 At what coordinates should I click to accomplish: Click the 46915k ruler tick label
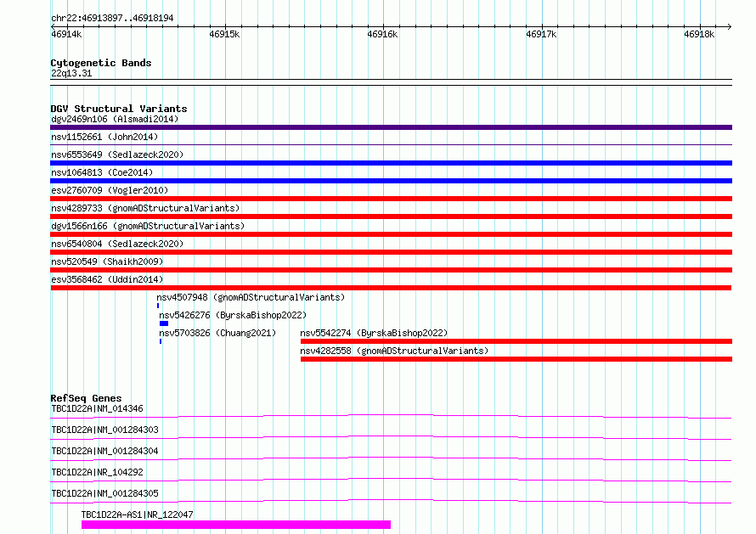224,34
